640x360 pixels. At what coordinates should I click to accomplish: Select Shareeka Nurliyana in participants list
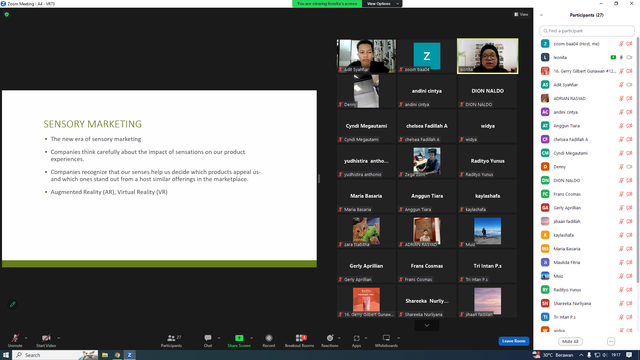(587, 303)
